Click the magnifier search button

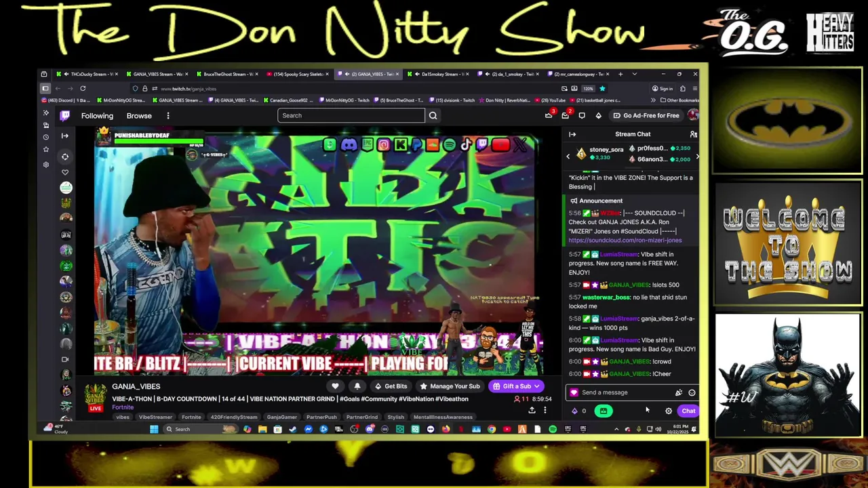[433, 115]
